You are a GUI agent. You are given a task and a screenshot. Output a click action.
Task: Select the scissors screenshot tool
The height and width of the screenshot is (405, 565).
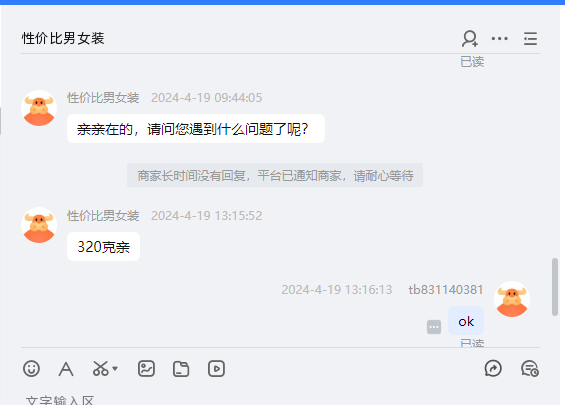click(x=101, y=369)
